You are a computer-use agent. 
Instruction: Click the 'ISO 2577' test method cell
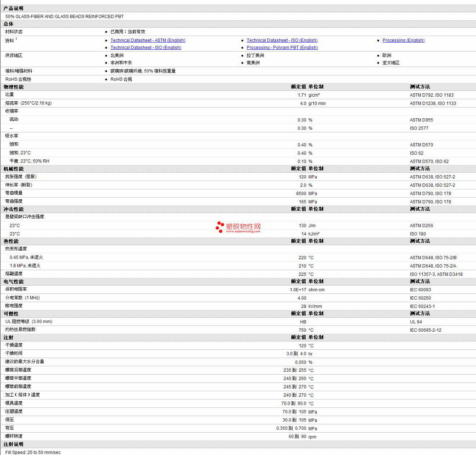tap(419, 128)
